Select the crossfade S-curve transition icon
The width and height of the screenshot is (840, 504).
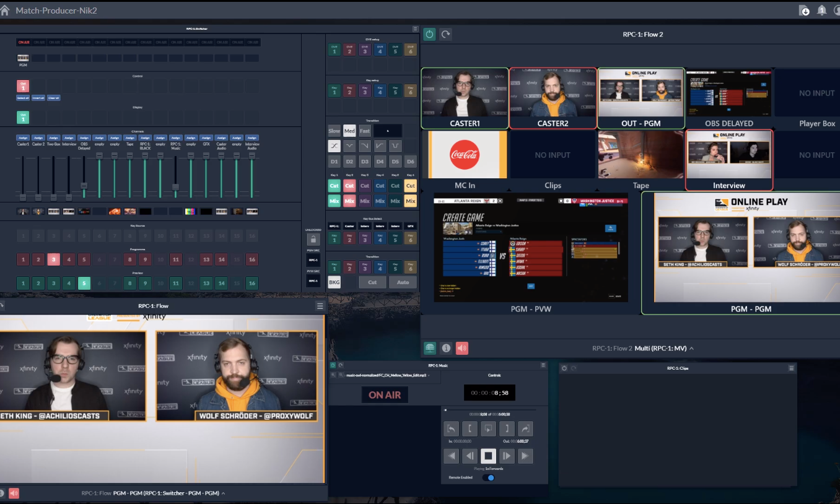(335, 146)
